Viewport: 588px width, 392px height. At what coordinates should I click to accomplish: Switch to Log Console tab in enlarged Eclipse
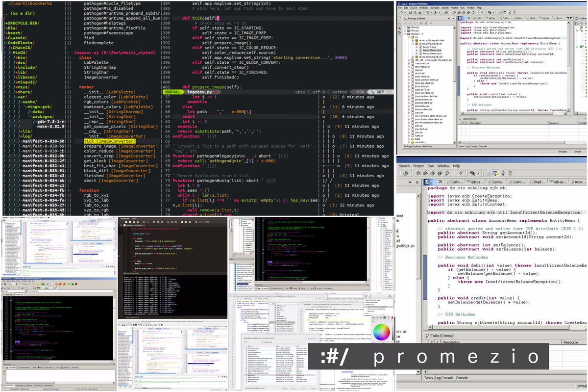pyautogui.click(x=444, y=378)
